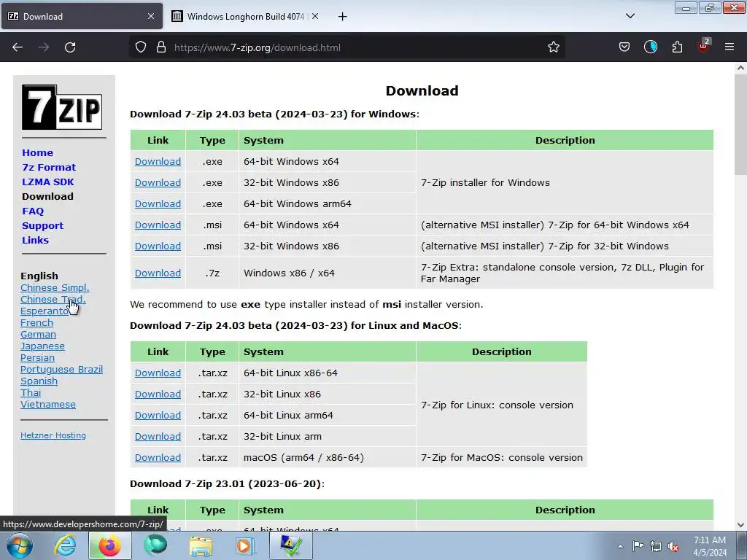Launch Internet Explorer from the taskbar

click(x=64, y=545)
